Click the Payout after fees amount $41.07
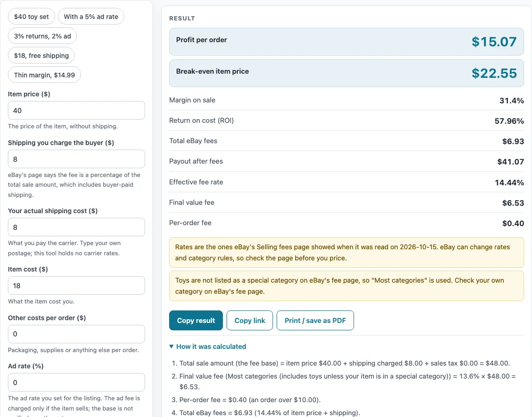Screen dimensions: 532x417 (x=510, y=162)
